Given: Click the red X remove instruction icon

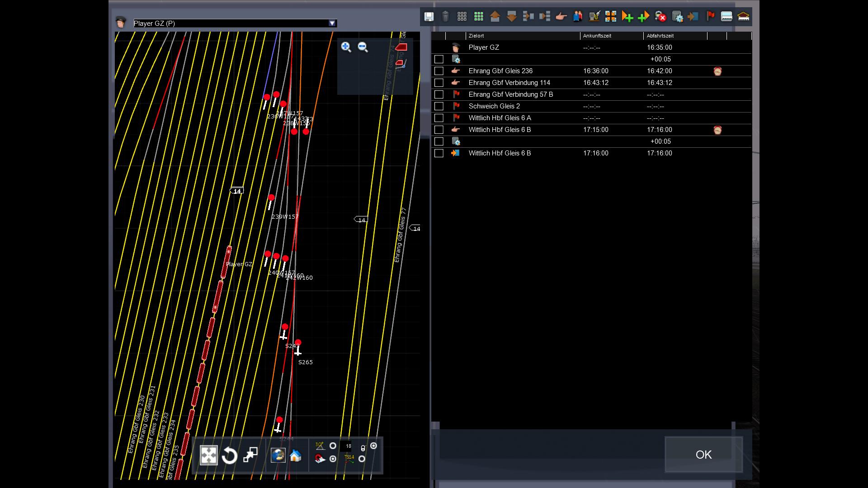Looking at the screenshot, I should [x=660, y=17].
